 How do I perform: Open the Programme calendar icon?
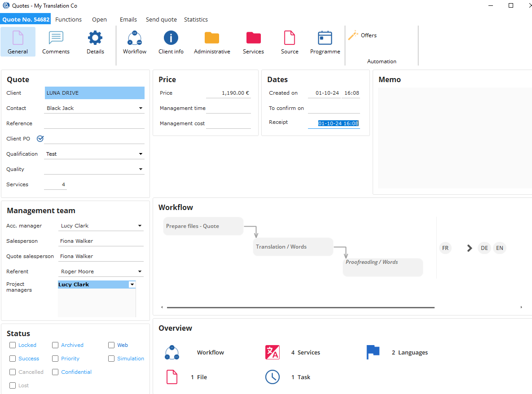tap(325, 39)
